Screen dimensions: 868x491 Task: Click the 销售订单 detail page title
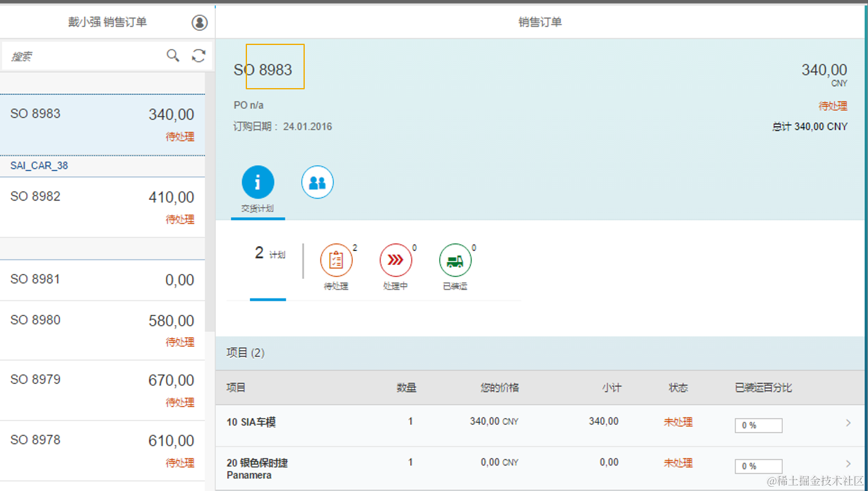pos(540,22)
